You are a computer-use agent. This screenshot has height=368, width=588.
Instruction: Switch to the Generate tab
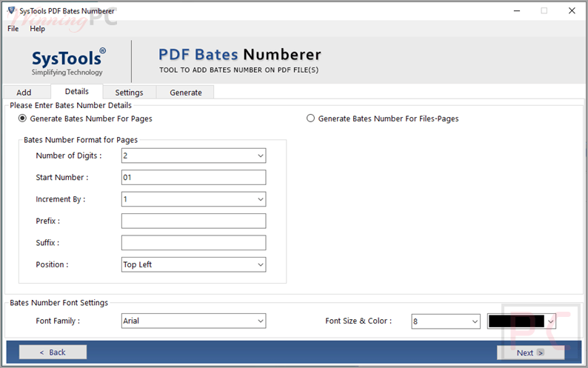[x=186, y=93]
